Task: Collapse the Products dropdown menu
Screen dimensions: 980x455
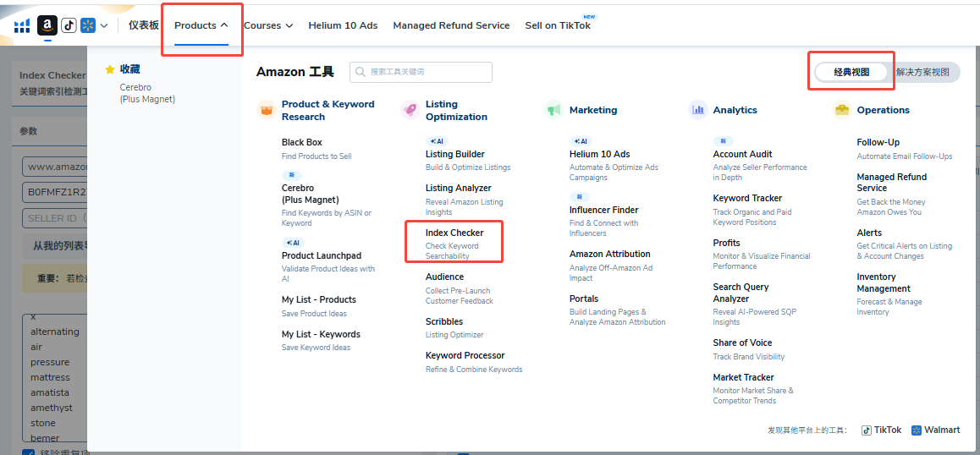Action: tap(201, 25)
